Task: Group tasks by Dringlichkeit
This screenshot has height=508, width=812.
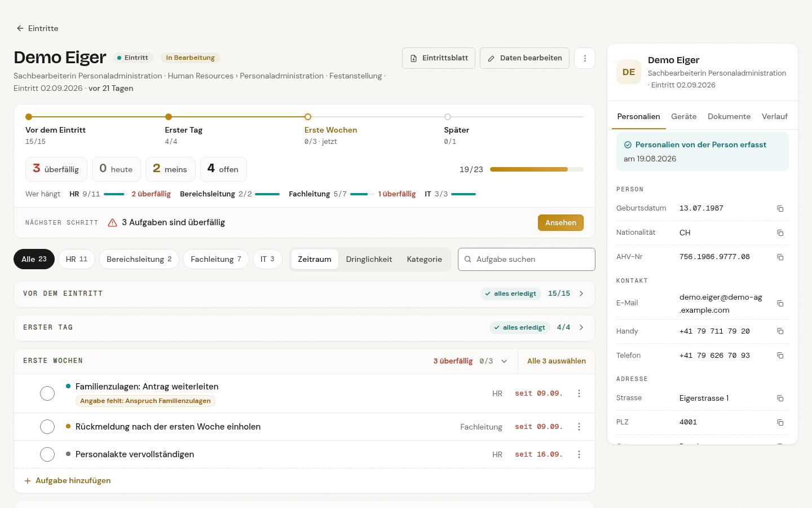Action: point(369,259)
